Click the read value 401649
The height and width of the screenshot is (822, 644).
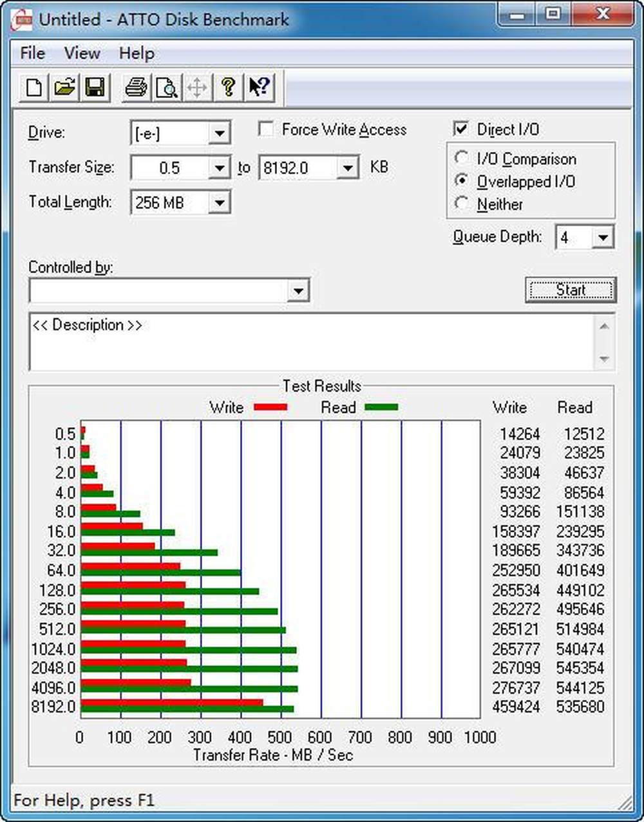tap(580, 570)
